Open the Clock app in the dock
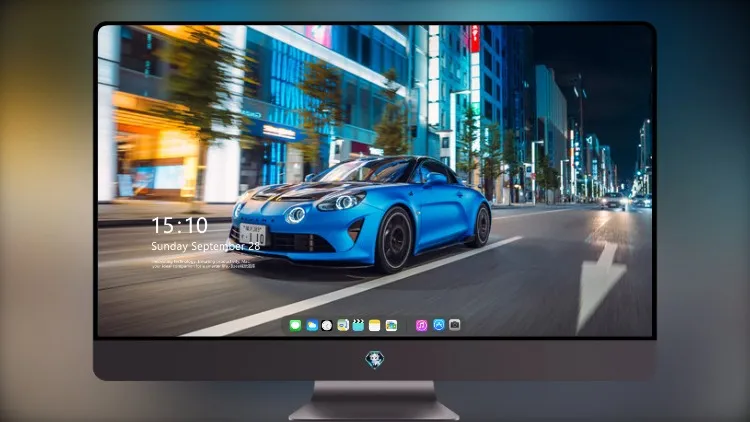Viewport: 750px width, 422px height. (x=327, y=325)
